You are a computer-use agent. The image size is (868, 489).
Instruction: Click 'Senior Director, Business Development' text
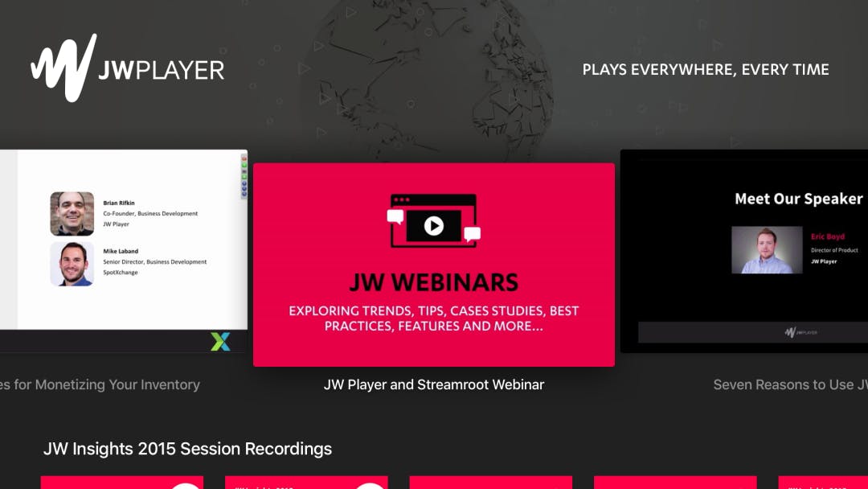(155, 261)
